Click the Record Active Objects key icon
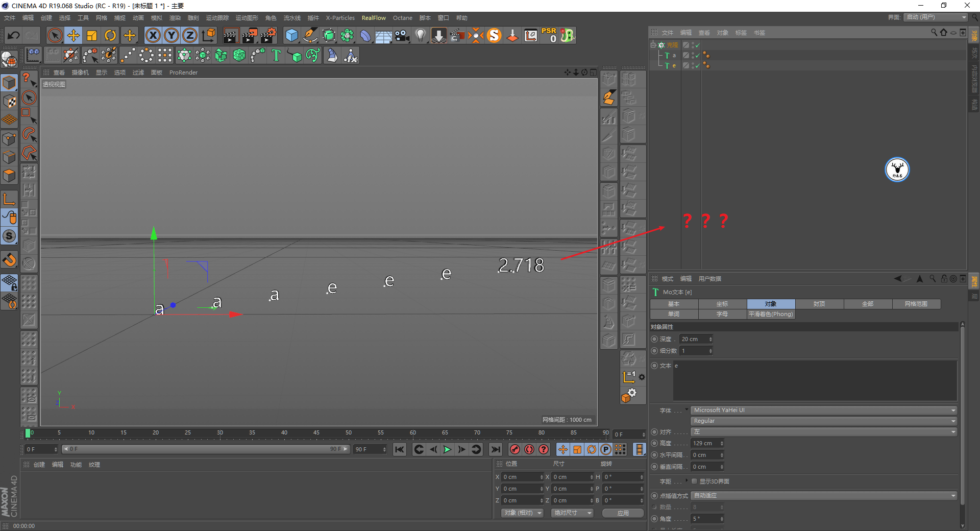Screen dimensions: 980x531 515,449
